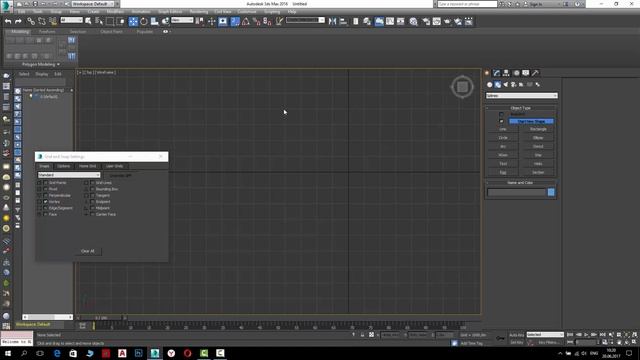Switch to Options tab in Grid and Snap Settings
Viewport: 640px width, 360px height.
click(x=64, y=166)
